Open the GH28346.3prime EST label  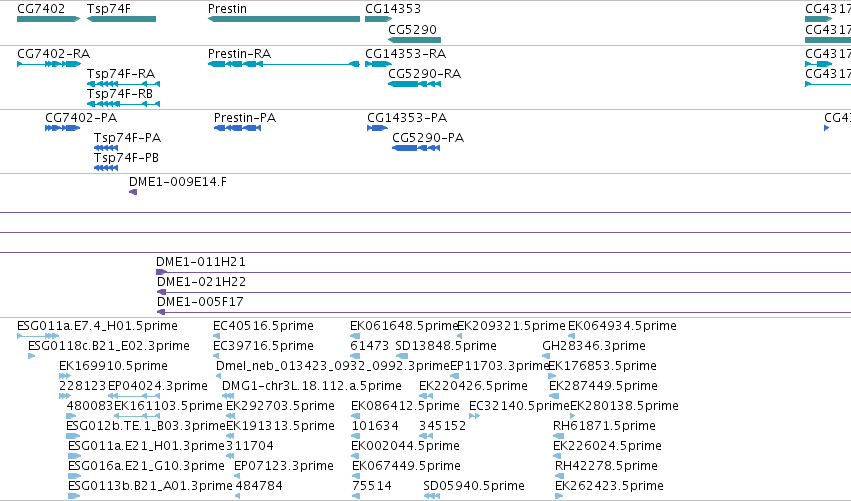pyautogui.click(x=594, y=346)
